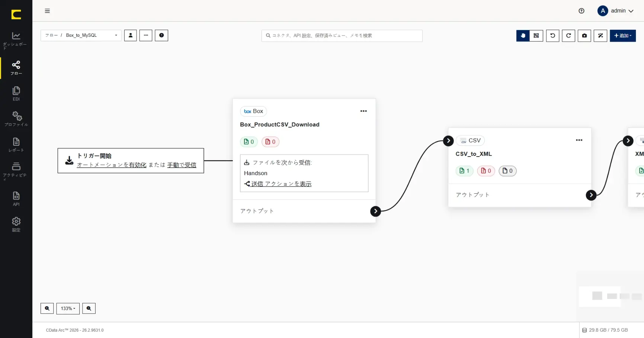Select the Box_ProductCSV_Download connector title
Viewport: 644px width, 338px height.
[x=280, y=125]
